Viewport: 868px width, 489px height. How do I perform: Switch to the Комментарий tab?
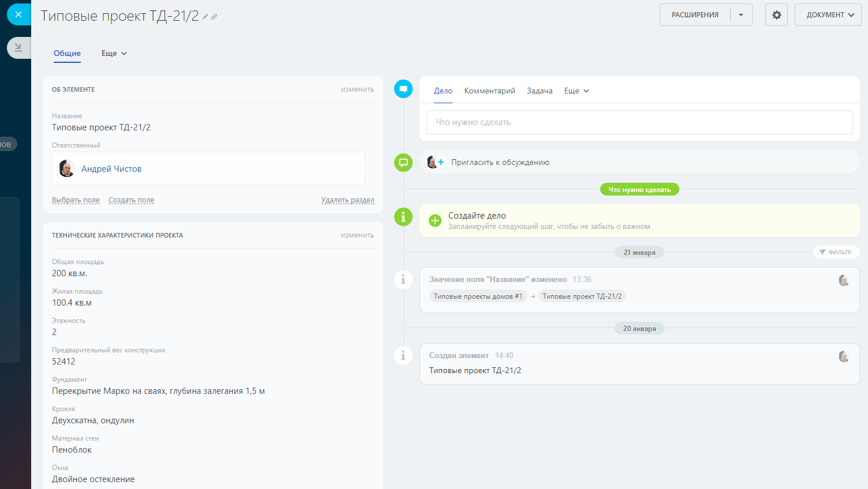(489, 91)
